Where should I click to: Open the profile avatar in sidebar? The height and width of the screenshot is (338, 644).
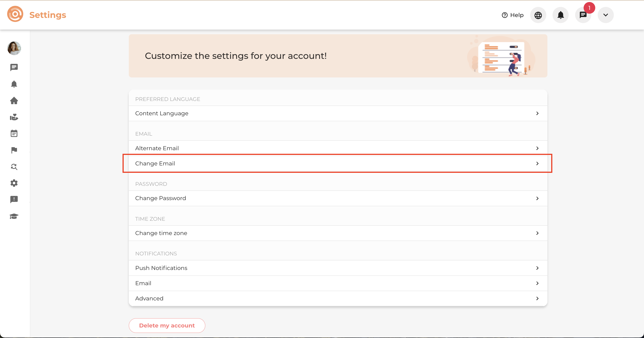(14, 48)
